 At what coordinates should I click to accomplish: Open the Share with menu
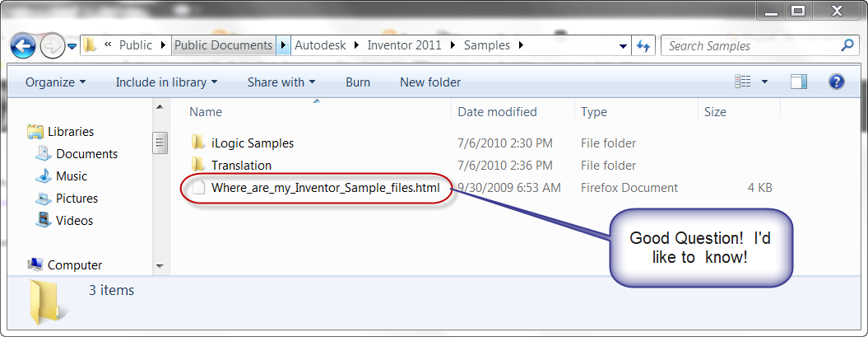281,82
